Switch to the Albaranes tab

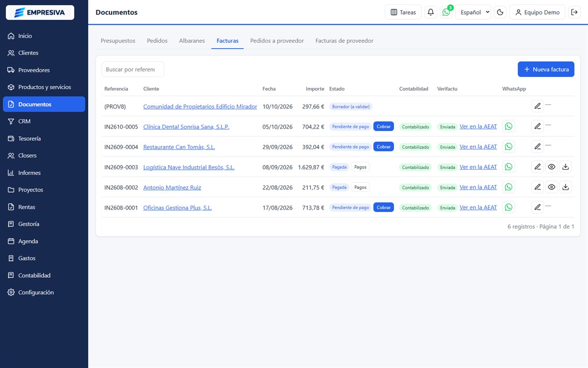[x=192, y=41]
